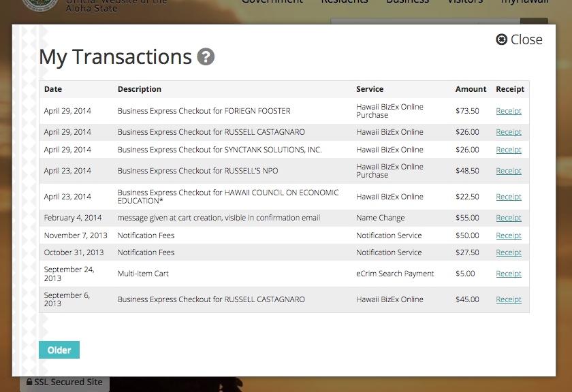
Task: Click the Description column header
Action: (x=140, y=89)
